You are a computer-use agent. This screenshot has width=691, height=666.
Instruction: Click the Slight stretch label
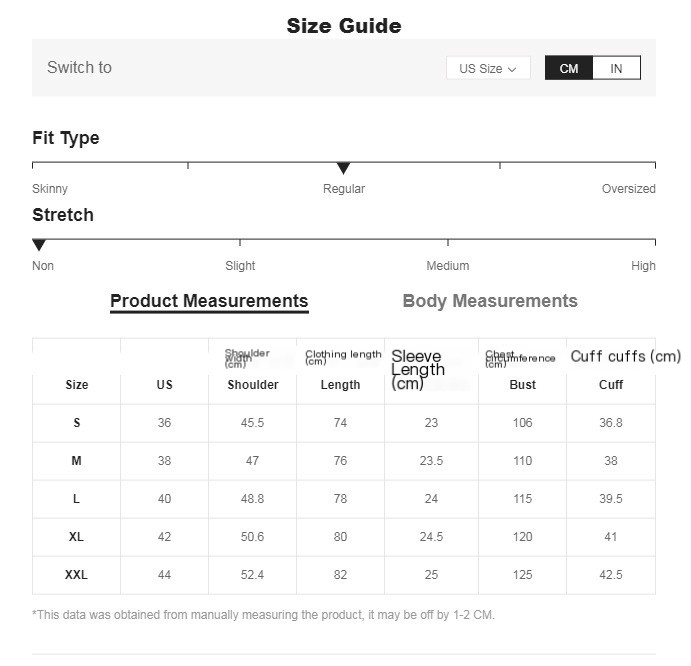coord(240,266)
